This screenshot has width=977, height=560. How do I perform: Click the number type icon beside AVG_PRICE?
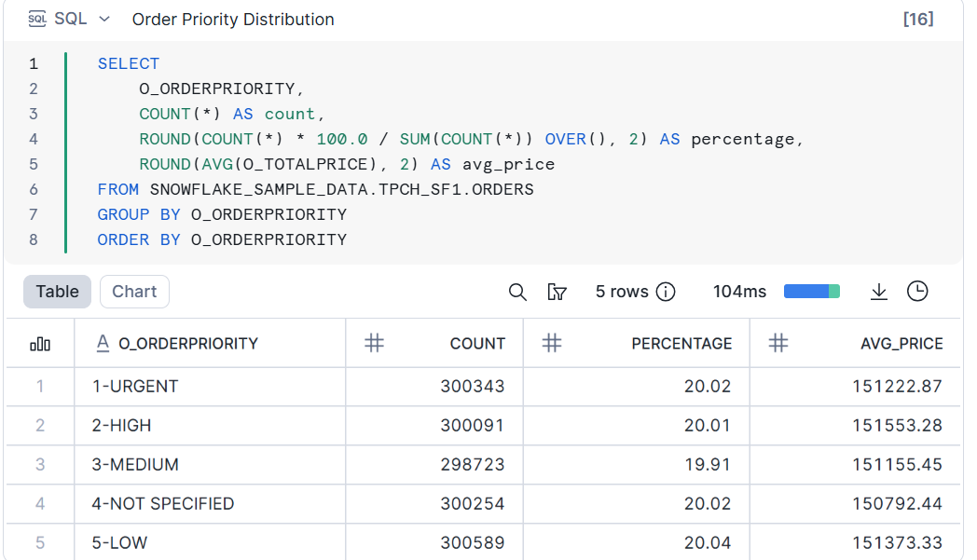(778, 344)
